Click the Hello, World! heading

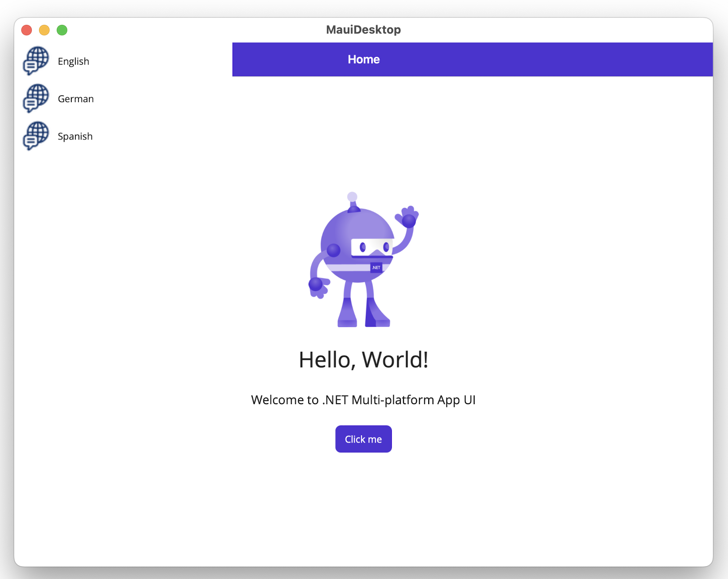(364, 359)
